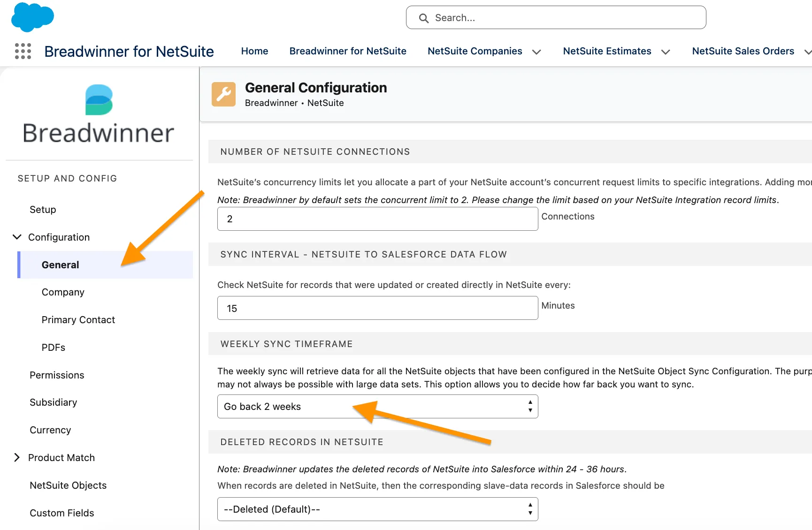This screenshot has height=530, width=812.
Task: Open NetSuite Objects in sidebar
Action: pos(68,485)
